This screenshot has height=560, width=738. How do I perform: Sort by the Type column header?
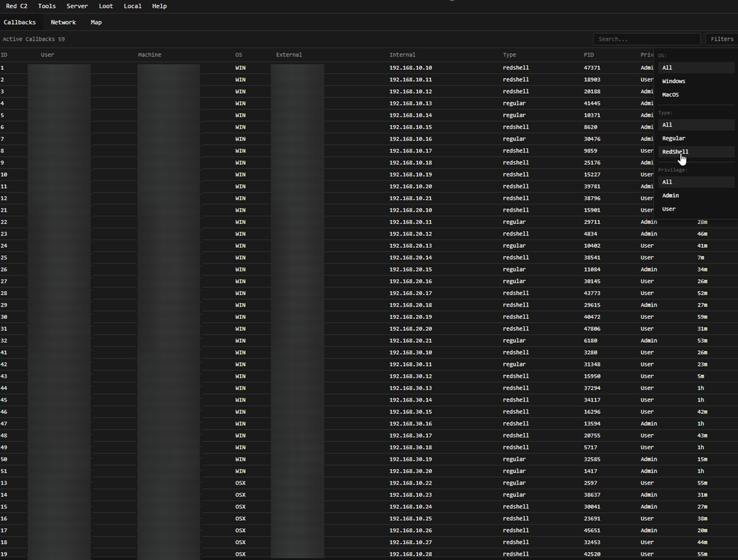pyautogui.click(x=510, y=55)
